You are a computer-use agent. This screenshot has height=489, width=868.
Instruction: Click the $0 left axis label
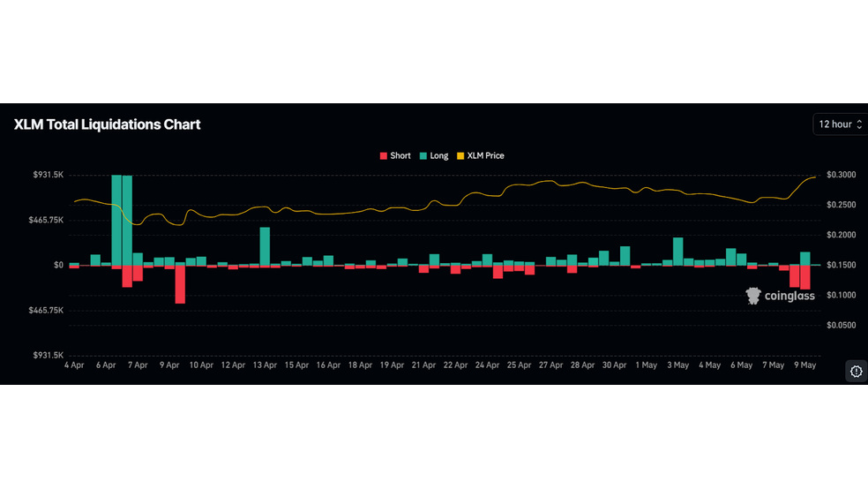click(x=59, y=266)
